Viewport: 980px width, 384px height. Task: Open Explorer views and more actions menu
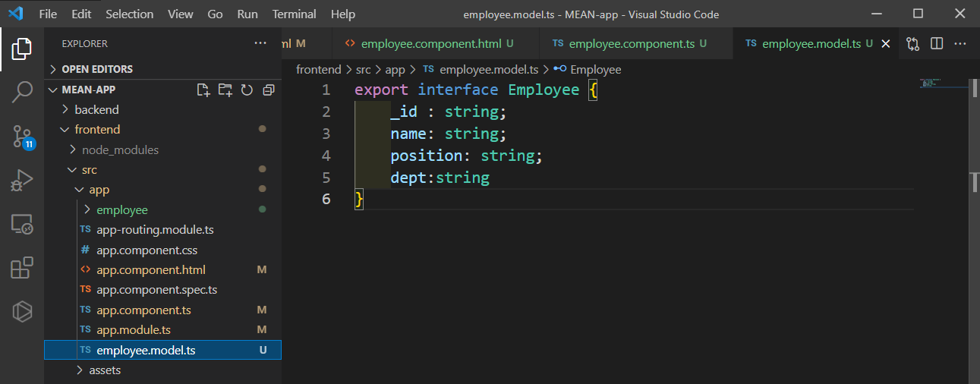[x=260, y=43]
